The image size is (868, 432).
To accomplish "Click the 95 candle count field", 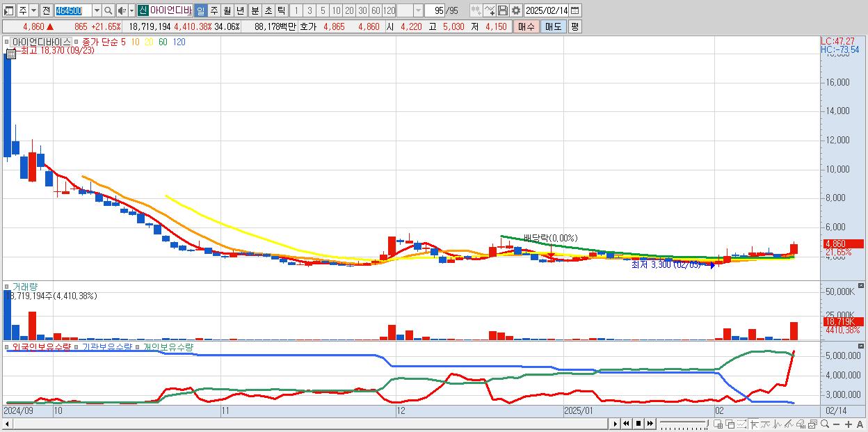I will tap(435, 10).
